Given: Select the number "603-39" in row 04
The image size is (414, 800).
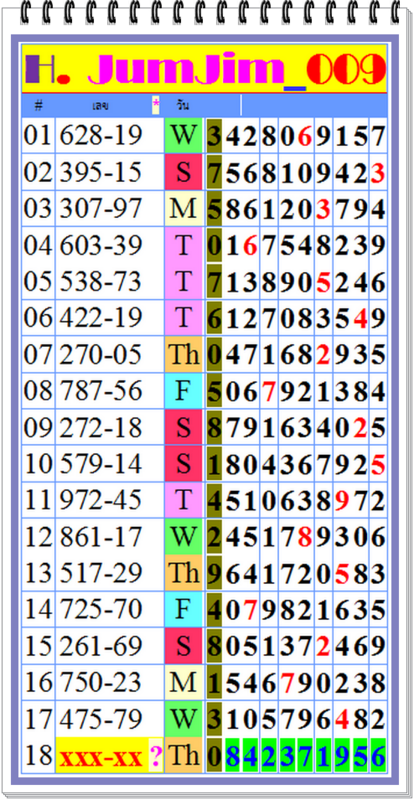Looking at the screenshot, I should [100, 245].
